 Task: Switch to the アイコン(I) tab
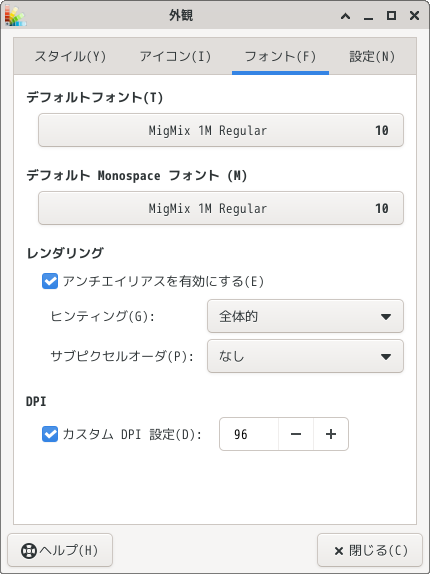[175, 57]
